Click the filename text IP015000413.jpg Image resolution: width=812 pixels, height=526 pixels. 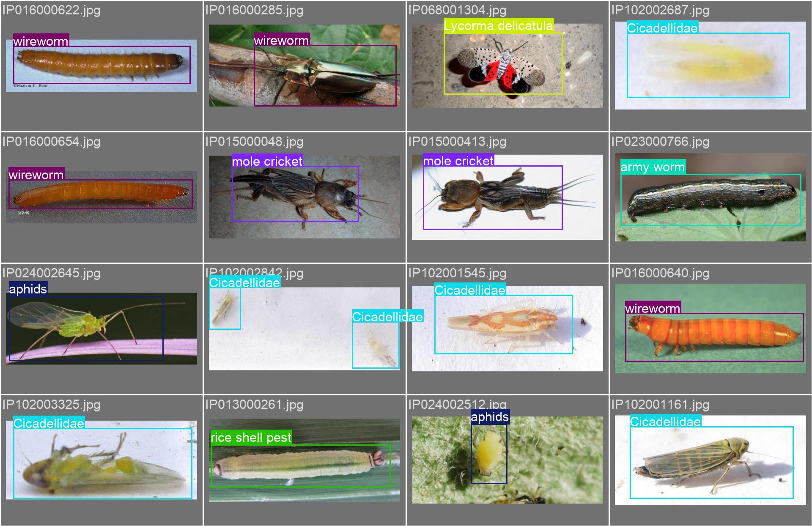pyautogui.click(x=458, y=142)
